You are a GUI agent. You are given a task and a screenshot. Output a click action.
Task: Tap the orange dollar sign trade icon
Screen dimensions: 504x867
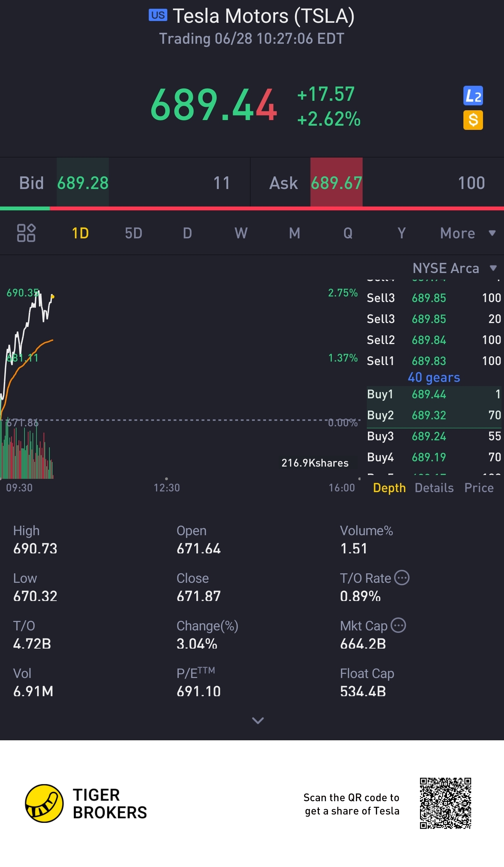[x=473, y=120]
